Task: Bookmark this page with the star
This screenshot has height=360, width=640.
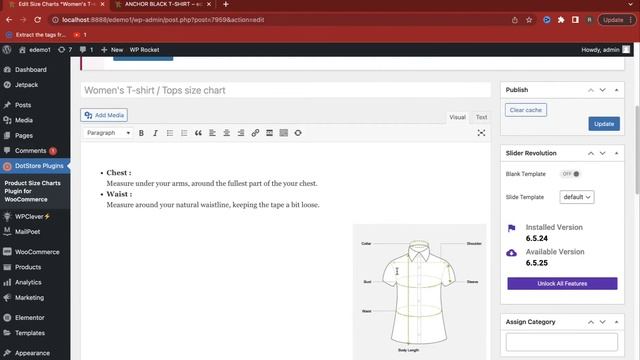Action: [529, 20]
